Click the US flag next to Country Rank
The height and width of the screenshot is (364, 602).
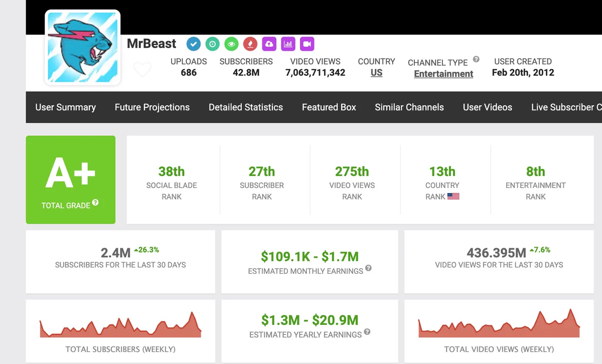[454, 197]
